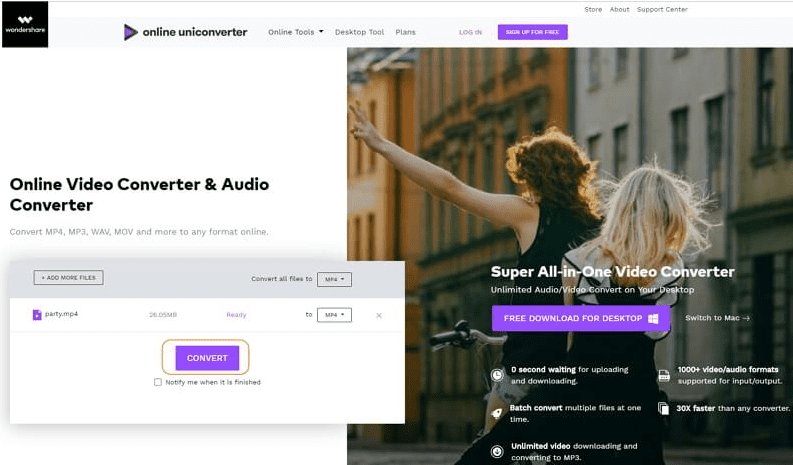Open the party.mp4 file icon
The height and width of the screenshot is (465, 793).
37,315
